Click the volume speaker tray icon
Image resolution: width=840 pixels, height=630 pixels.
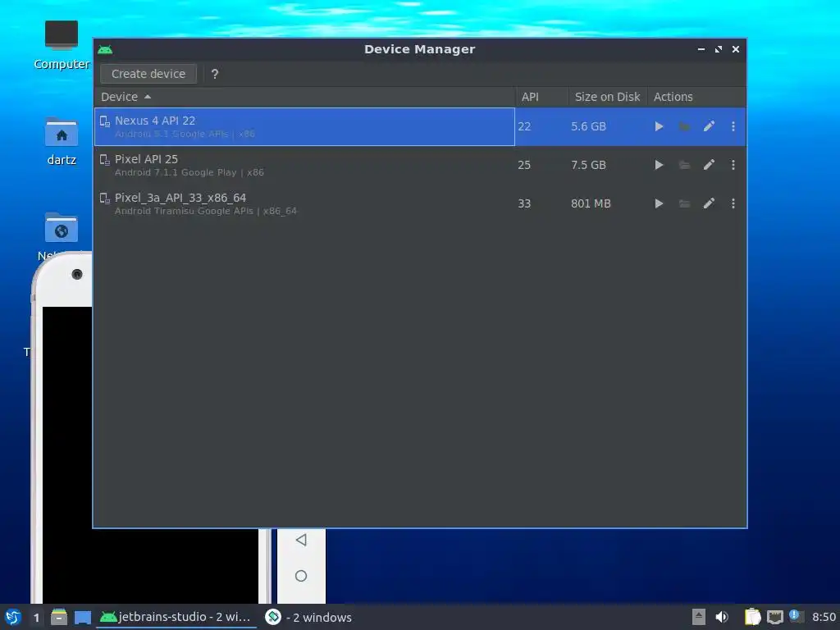click(722, 617)
